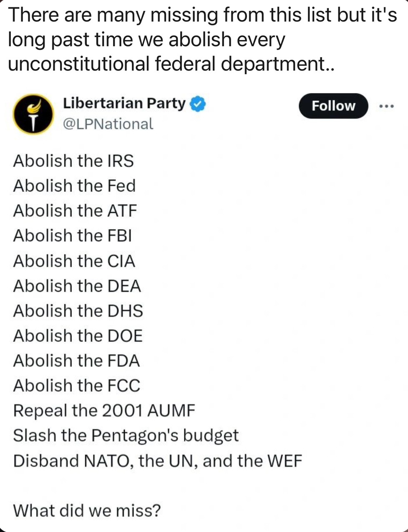The width and height of the screenshot is (408, 532).
Task: Click the caption about unconstitutional federal departments
Action: coord(202,39)
